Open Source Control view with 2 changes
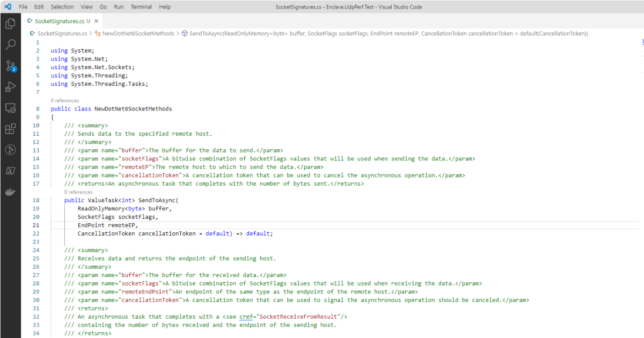Screen dimensions: 644x338 point(10,66)
